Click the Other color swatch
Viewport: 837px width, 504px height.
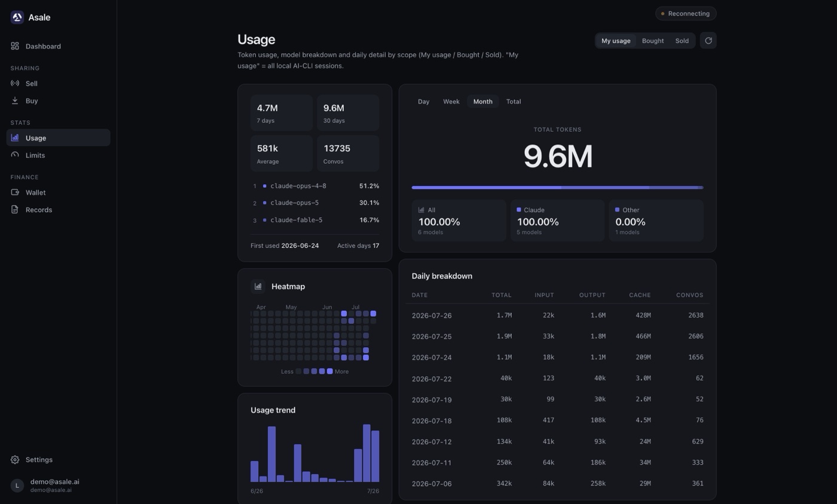coord(618,210)
